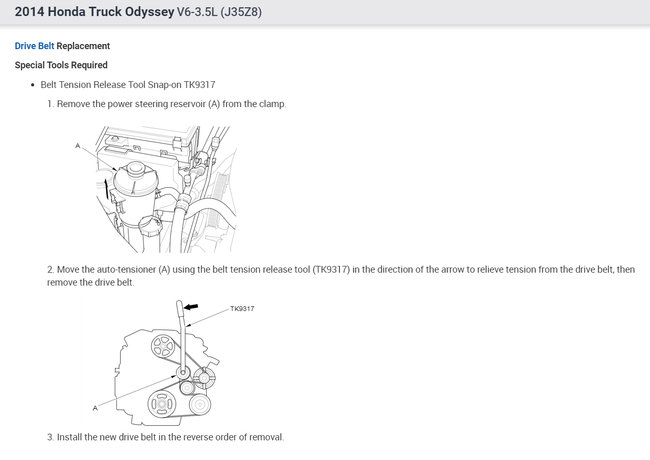Click the Belt Tension Release Tool bullet item

tap(128, 85)
